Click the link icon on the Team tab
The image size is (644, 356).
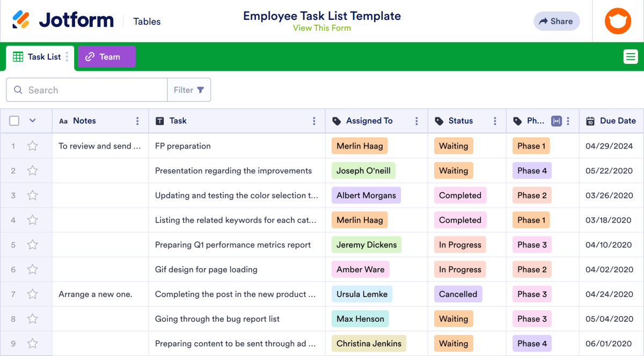click(90, 56)
